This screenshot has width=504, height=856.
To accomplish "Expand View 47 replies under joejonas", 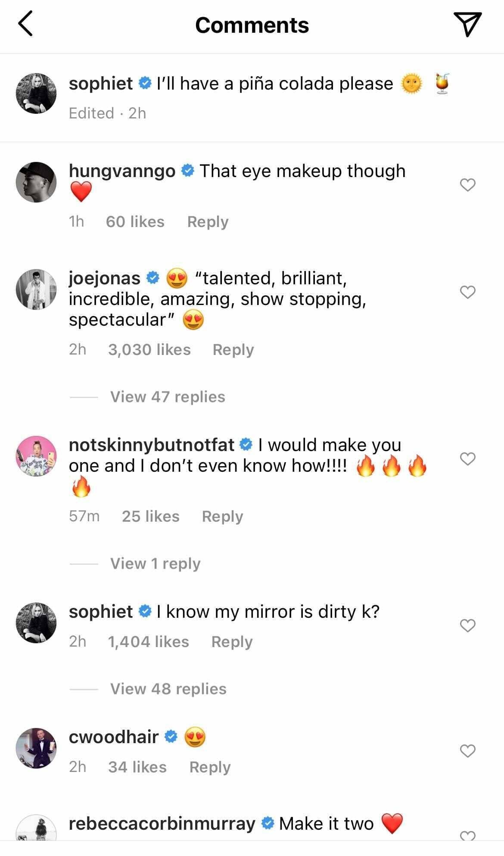I will [x=167, y=397].
